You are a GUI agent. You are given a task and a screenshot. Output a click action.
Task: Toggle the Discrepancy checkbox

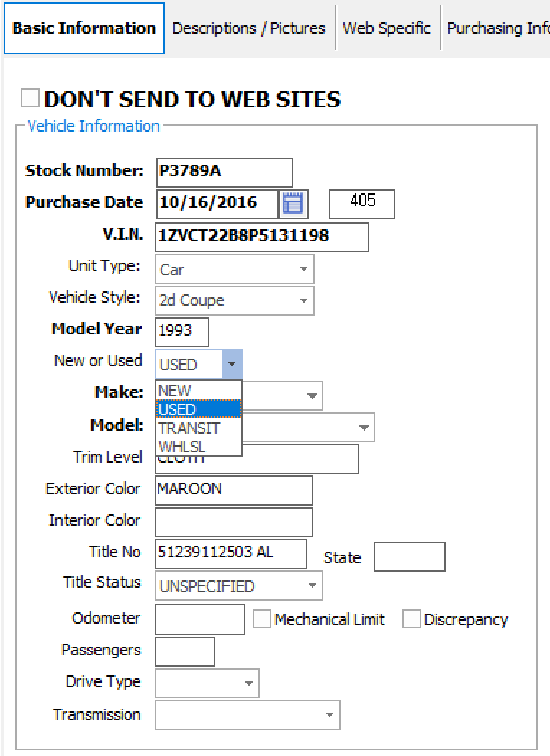pyautogui.click(x=411, y=619)
